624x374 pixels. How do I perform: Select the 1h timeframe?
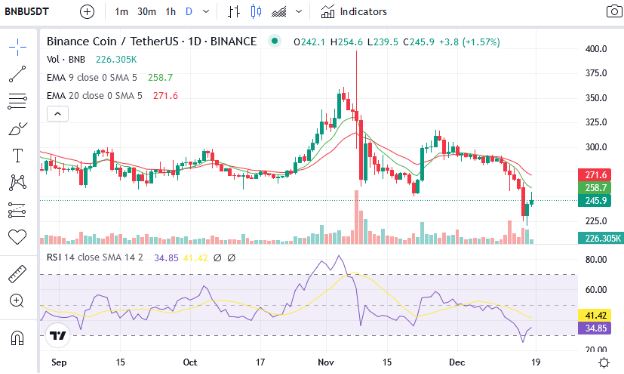coord(170,12)
